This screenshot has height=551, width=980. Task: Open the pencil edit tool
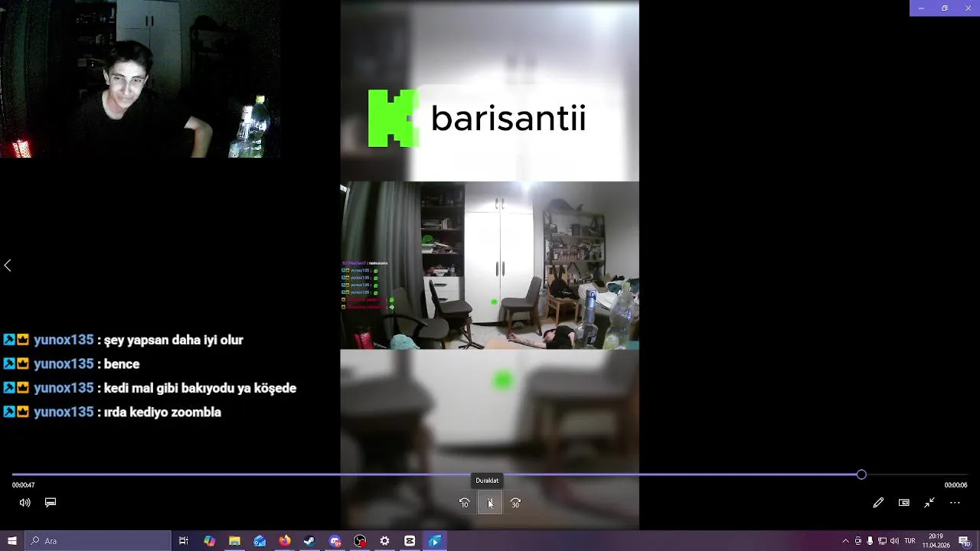pos(878,503)
